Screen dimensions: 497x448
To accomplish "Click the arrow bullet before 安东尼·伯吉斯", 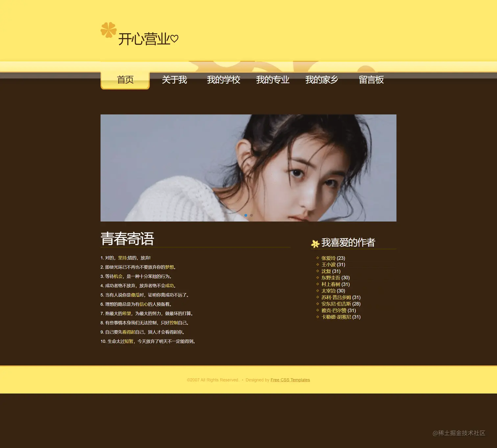I will 318,304.
